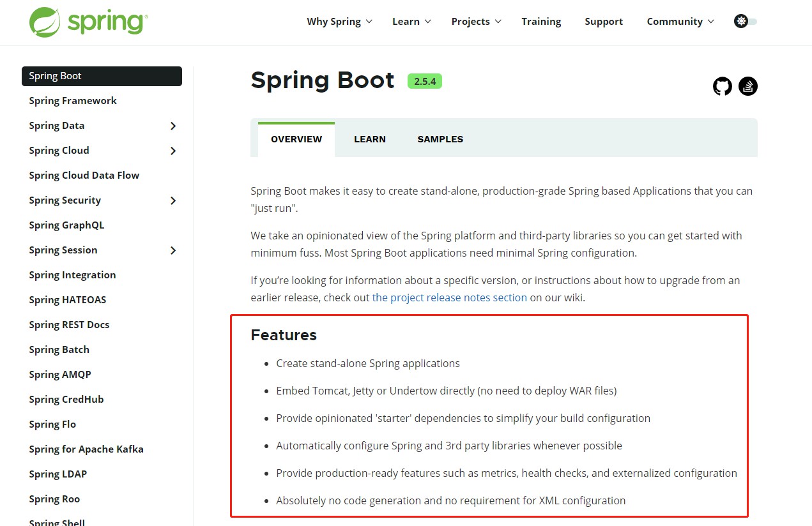Screen dimensions: 812x526
Task: Open Spring Integration project
Action: coord(72,275)
